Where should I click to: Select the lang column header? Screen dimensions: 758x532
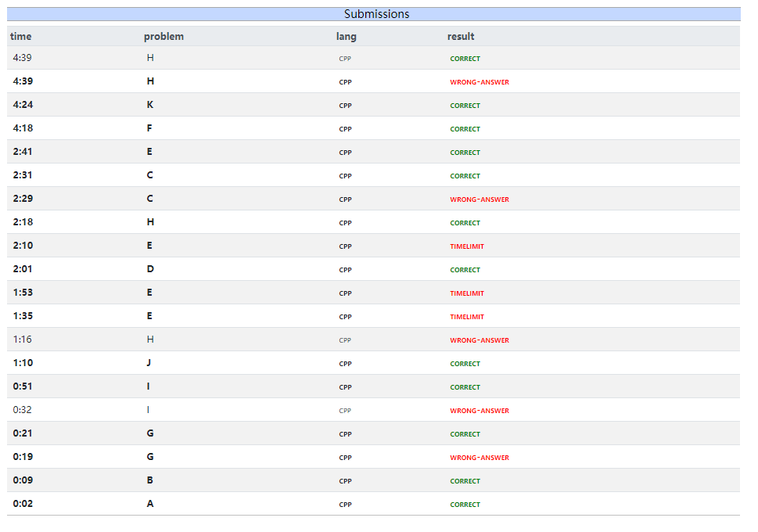coord(346,37)
